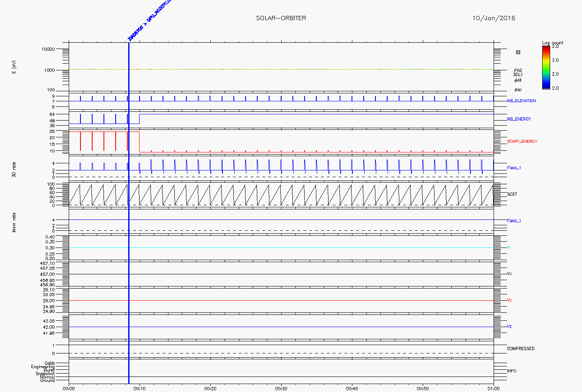Click the 36 tick on the NB_ENERGY axis
This screenshot has height=392, width=582.
(x=52, y=126)
